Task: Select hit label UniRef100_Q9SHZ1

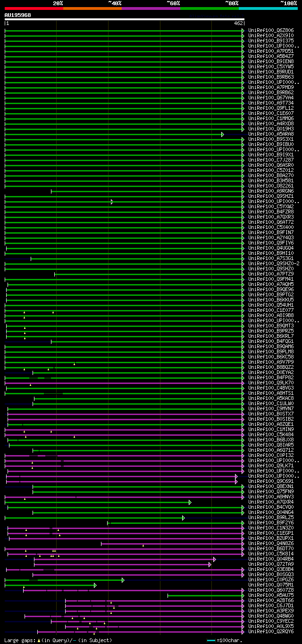Action: 271,196
